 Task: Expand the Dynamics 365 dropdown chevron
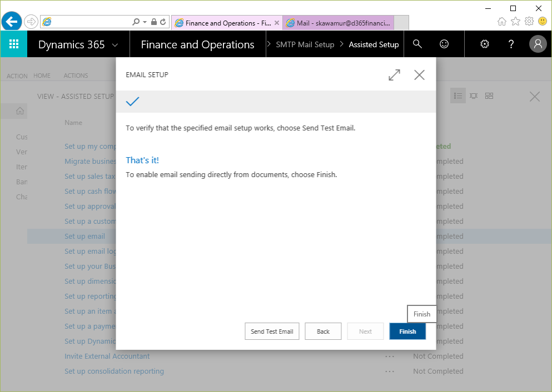(x=115, y=45)
